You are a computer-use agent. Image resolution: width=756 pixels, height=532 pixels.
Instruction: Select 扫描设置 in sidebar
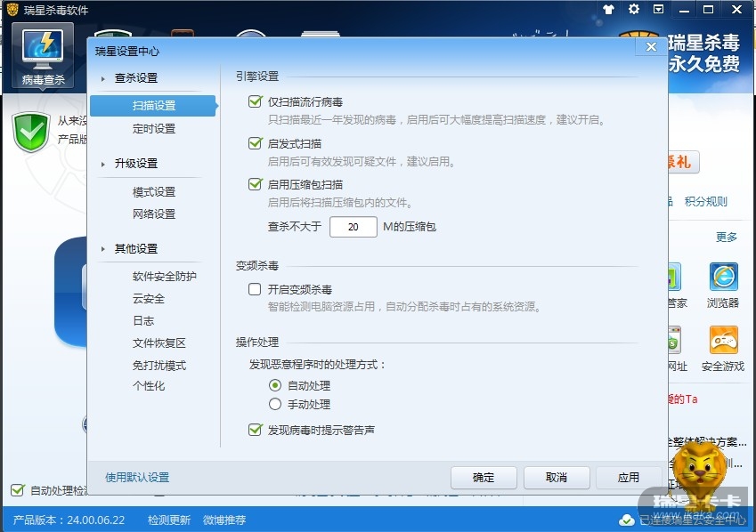[x=153, y=106]
